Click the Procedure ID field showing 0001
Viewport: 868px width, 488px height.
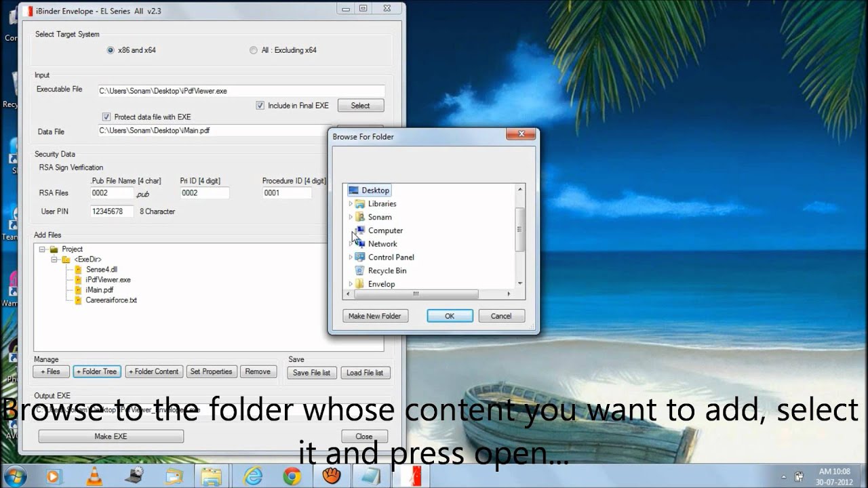tap(287, 193)
